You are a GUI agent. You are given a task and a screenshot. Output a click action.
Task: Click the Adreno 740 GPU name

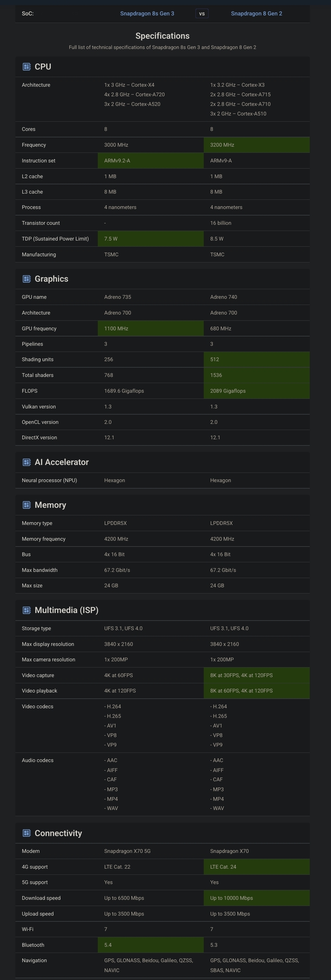click(224, 297)
